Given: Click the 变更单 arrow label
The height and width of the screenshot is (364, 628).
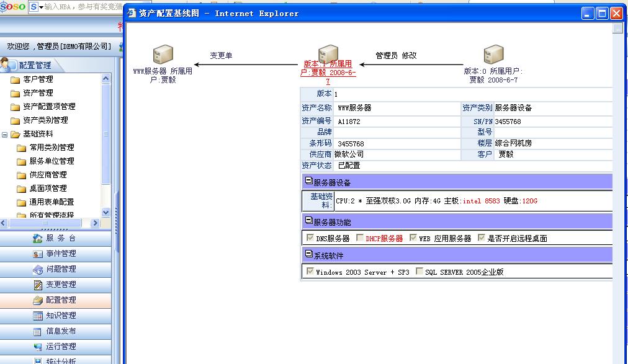Looking at the screenshot, I should pyautogui.click(x=221, y=56).
